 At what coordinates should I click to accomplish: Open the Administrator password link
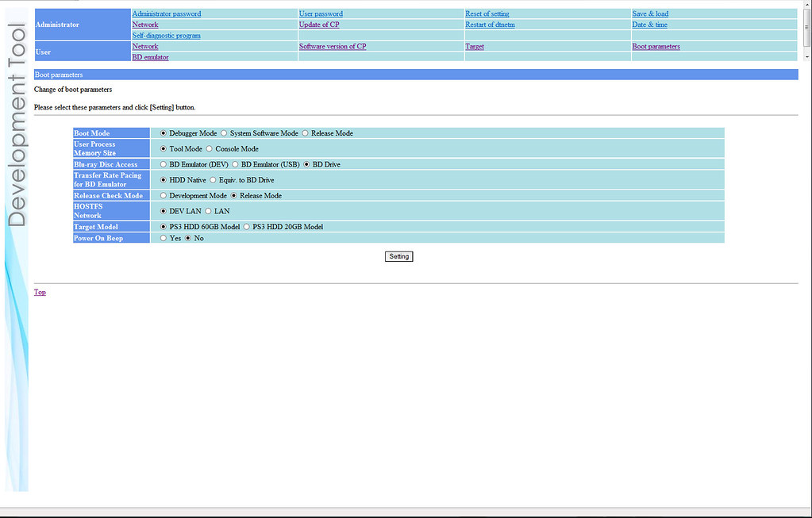click(x=166, y=14)
